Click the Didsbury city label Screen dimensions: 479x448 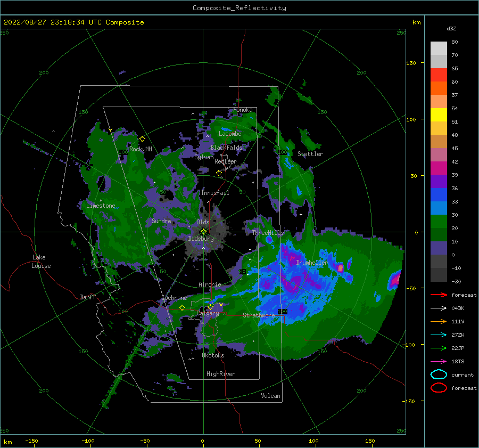(201, 239)
